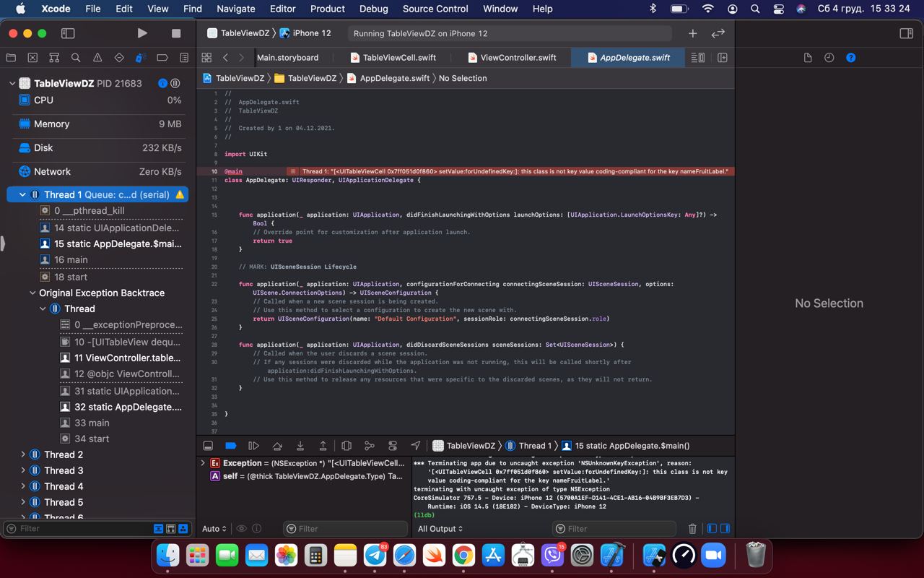Screen dimensions: 924x578
Task: Toggle the inspectors panel on right
Action: pyautogui.click(x=906, y=33)
